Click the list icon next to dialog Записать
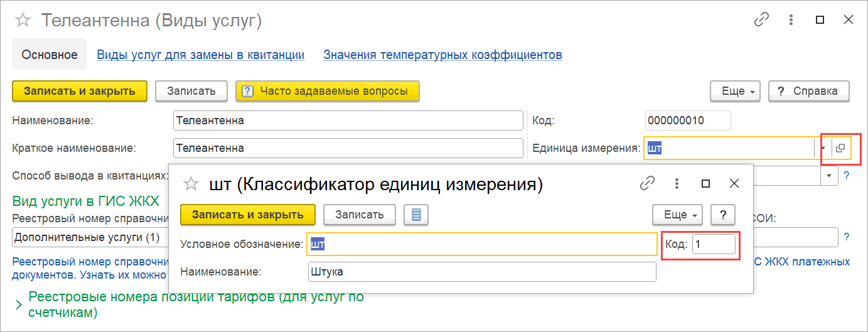Screen dimensions: 868x332 (416, 215)
